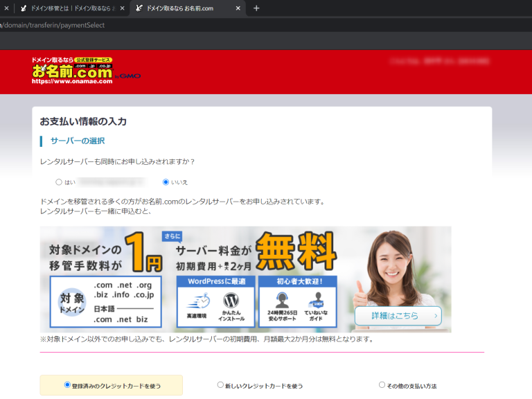Click the blurred account text in header

pyautogui.click(x=440, y=61)
